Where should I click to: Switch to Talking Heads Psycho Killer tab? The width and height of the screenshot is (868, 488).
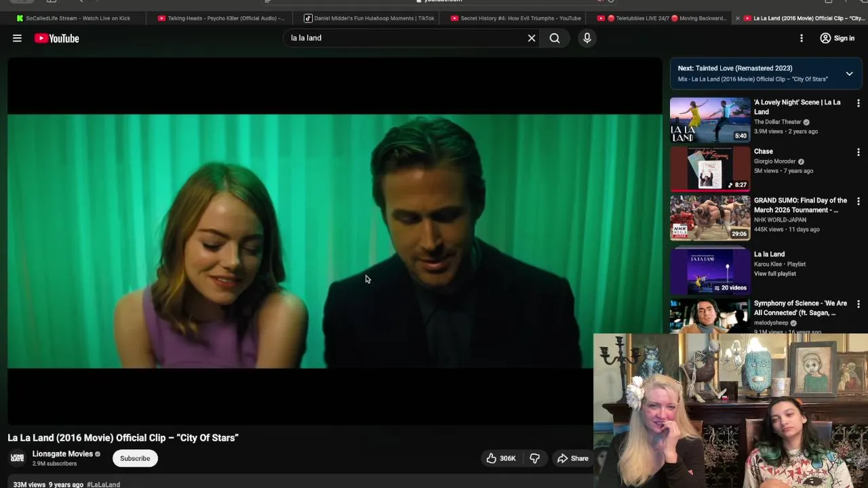[221, 18]
